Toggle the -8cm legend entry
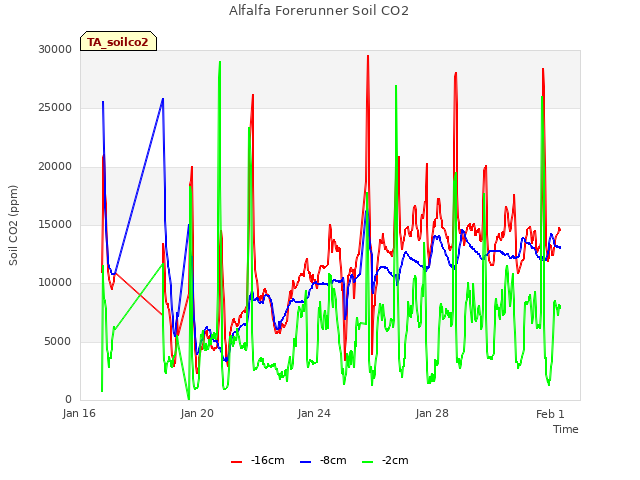Screen dimensions: 640x480 (323, 460)
